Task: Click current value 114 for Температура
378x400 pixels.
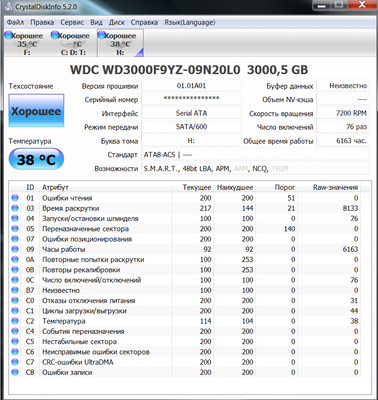Action: 205,321
